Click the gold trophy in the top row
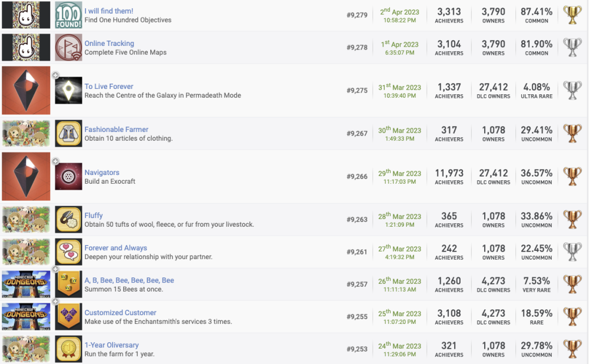589x364 pixels. coord(572,15)
